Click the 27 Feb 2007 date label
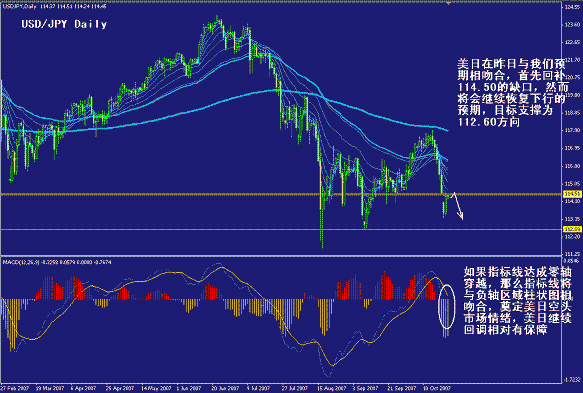The height and width of the screenshot is (393, 583). coord(15,389)
